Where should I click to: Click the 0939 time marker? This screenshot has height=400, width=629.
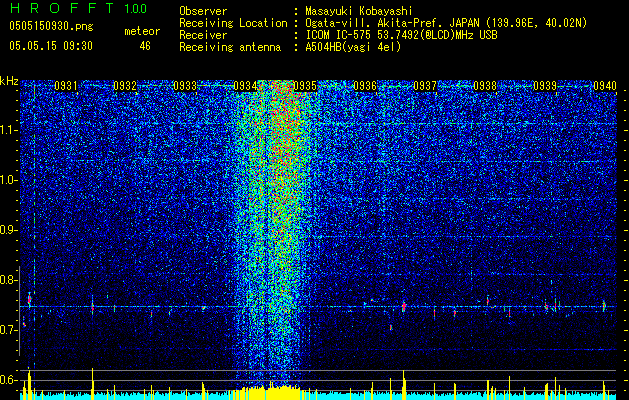545,86
